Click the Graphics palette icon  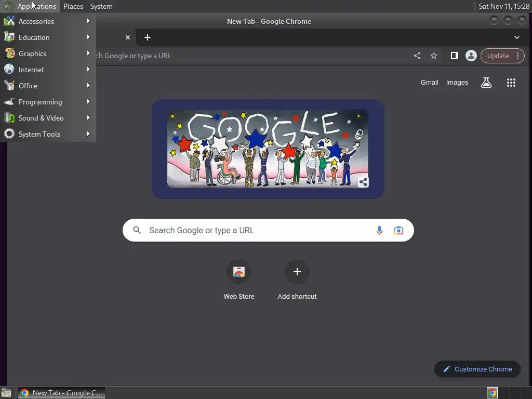point(9,54)
